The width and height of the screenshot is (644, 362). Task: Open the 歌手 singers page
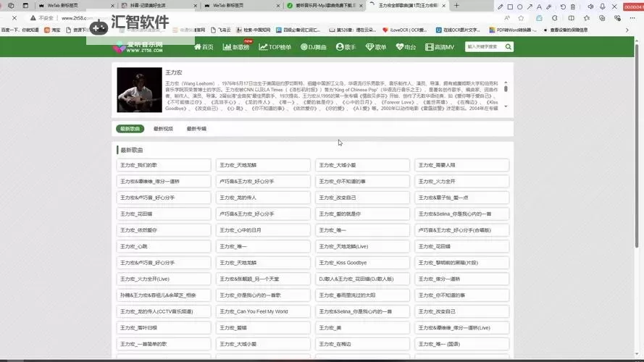coord(346,47)
